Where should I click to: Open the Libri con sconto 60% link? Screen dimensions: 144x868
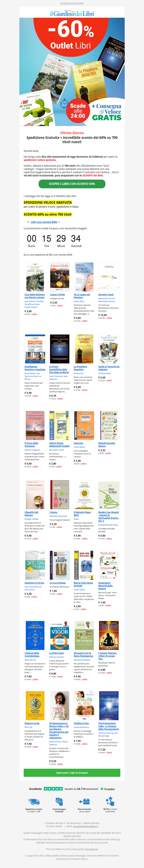pyautogui.click(x=44, y=222)
